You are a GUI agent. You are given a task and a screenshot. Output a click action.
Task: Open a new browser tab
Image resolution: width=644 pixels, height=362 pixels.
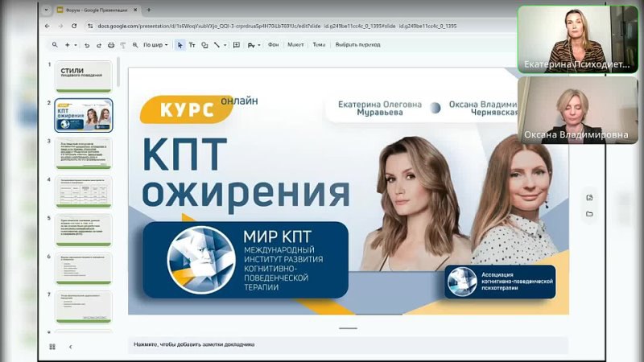[149, 10]
